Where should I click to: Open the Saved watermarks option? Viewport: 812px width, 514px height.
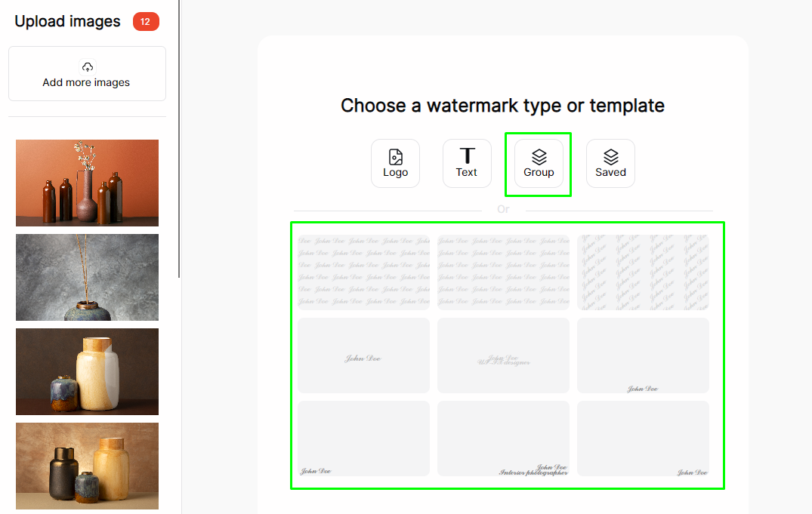tap(610, 164)
